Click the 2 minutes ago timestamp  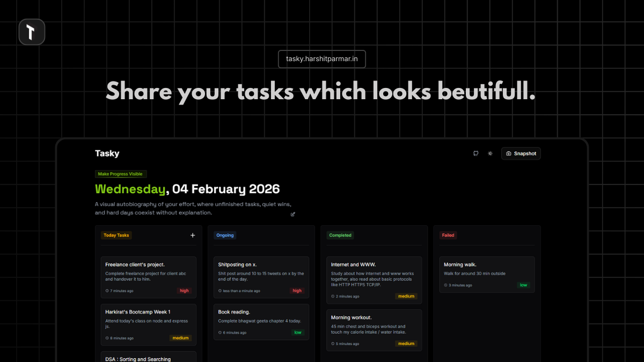point(346,296)
